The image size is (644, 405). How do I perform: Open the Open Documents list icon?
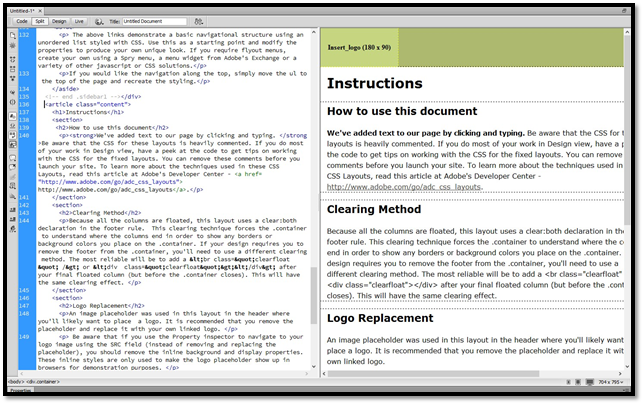coord(13,35)
